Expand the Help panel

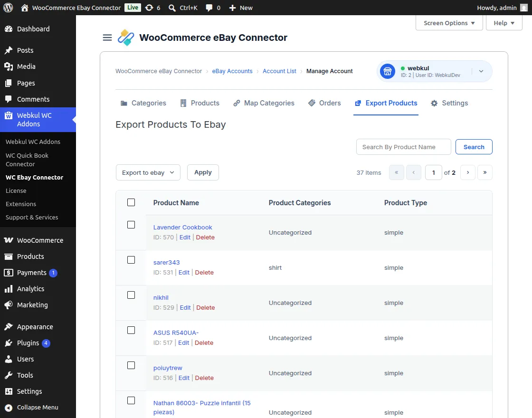pos(504,23)
